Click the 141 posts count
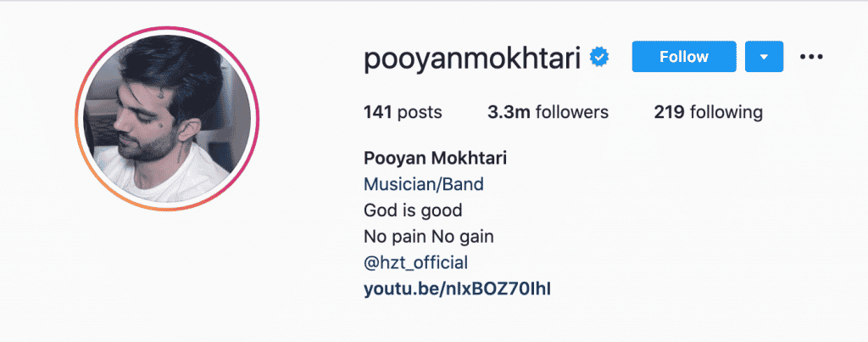868x342 pixels. point(403,112)
